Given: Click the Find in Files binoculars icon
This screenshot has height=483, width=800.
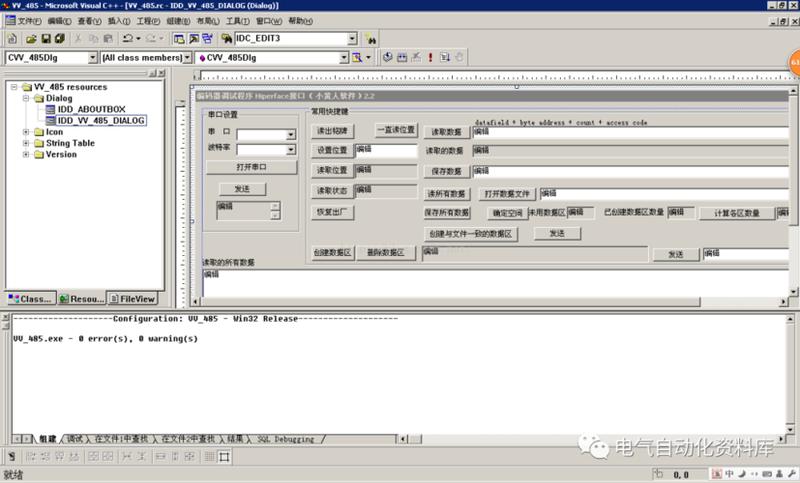Looking at the screenshot, I should 226,39.
